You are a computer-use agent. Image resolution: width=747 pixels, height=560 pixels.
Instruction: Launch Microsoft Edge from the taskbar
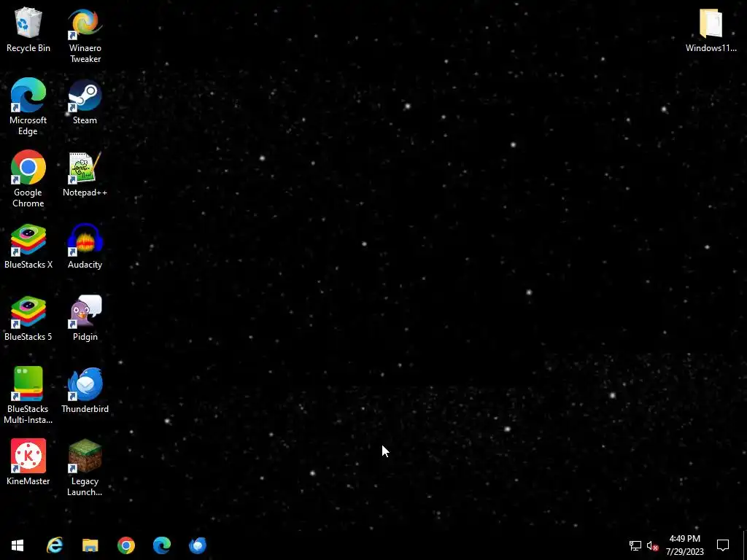point(162,545)
